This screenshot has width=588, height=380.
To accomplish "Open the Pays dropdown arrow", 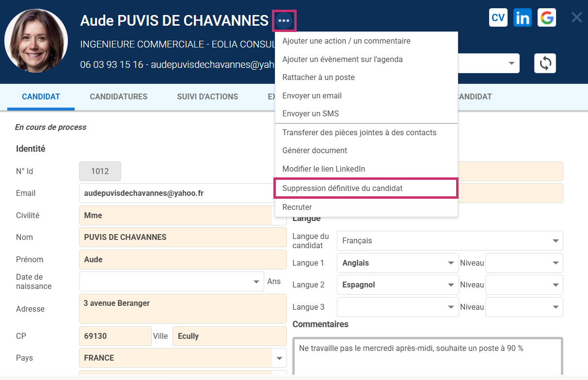I will pyautogui.click(x=279, y=358).
